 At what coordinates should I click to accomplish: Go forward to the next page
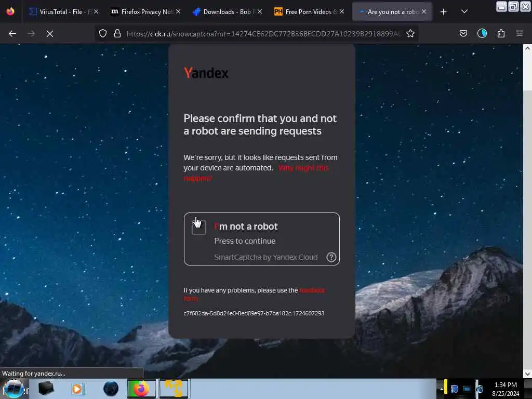tap(31, 34)
